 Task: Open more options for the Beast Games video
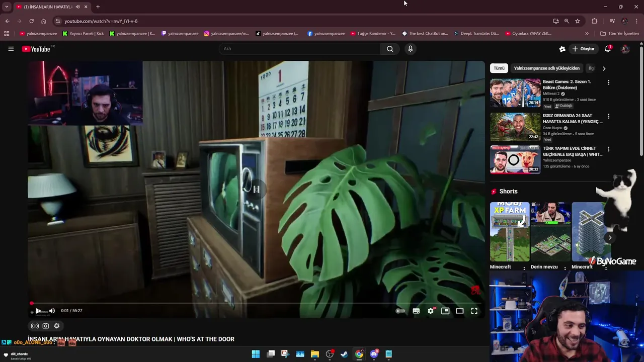point(608,82)
